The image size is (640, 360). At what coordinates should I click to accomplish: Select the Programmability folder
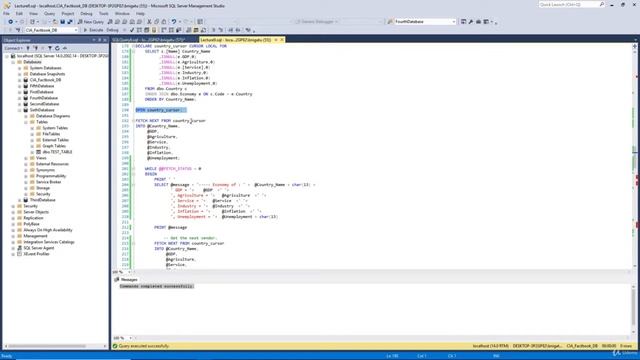click(x=51, y=176)
